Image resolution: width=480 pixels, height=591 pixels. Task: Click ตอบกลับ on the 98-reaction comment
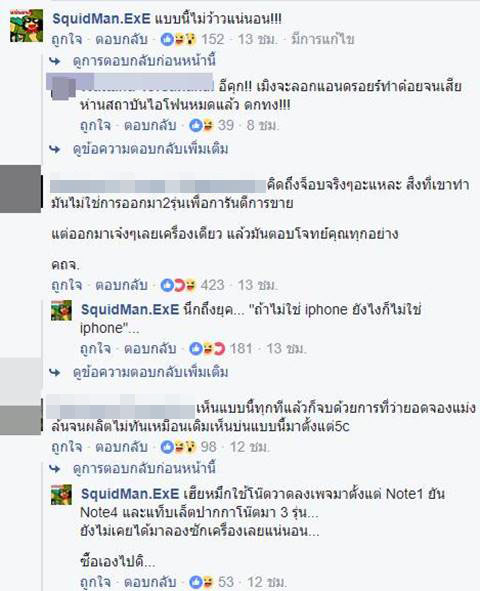click(x=121, y=447)
